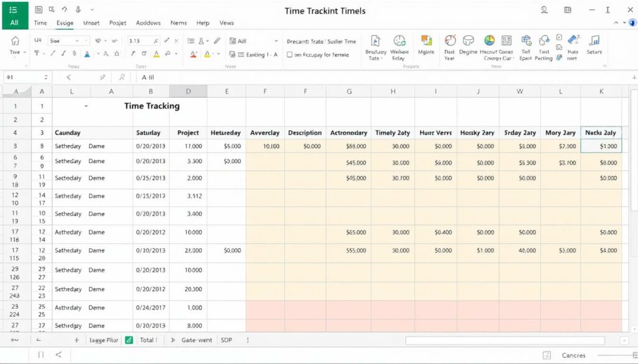
Task: Select column D header
Action: 188,91
